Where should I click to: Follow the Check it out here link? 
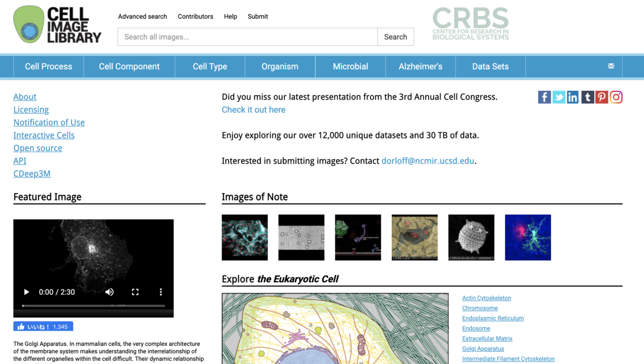pos(254,110)
